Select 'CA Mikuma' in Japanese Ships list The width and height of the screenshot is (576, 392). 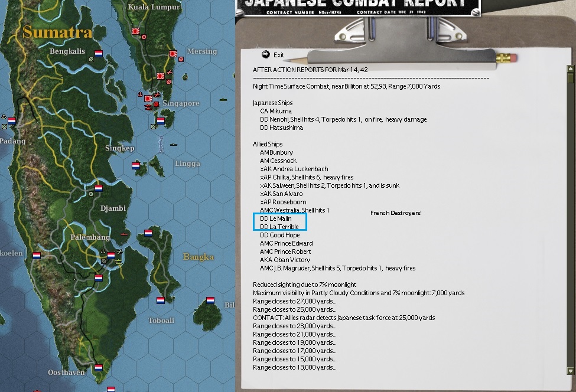(276, 111)
